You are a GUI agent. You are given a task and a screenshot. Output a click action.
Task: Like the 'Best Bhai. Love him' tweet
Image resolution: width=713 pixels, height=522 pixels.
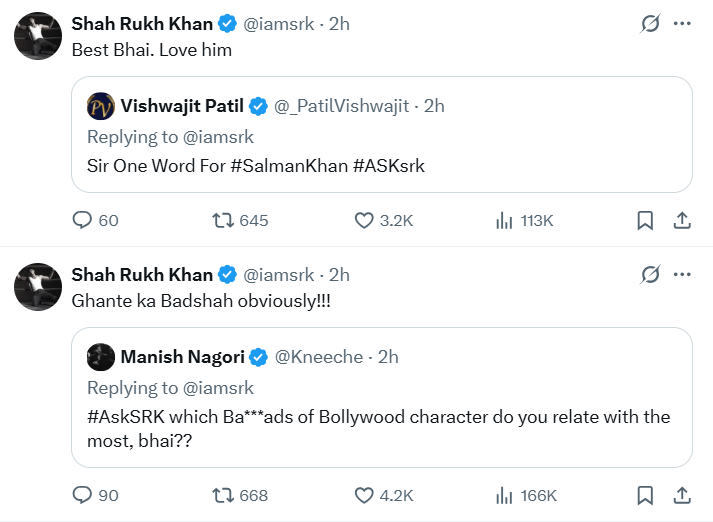pos(366,220)
